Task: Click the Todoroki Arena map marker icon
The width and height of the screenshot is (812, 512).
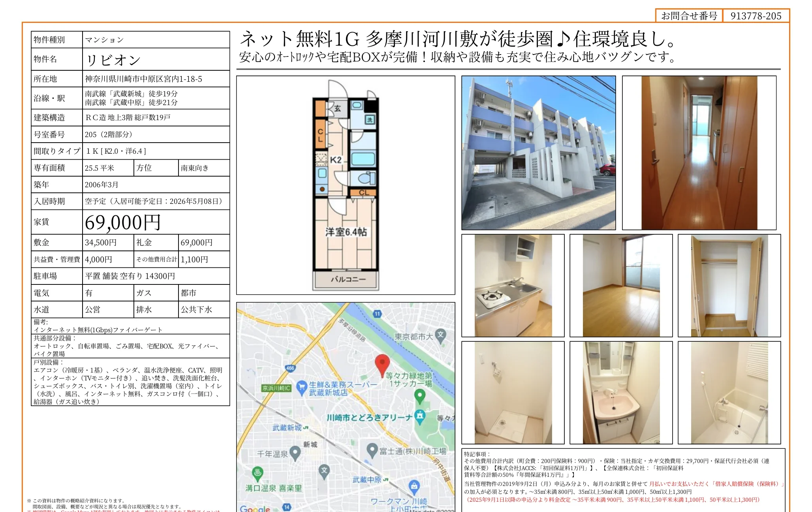Action: (x=420, y=416)
